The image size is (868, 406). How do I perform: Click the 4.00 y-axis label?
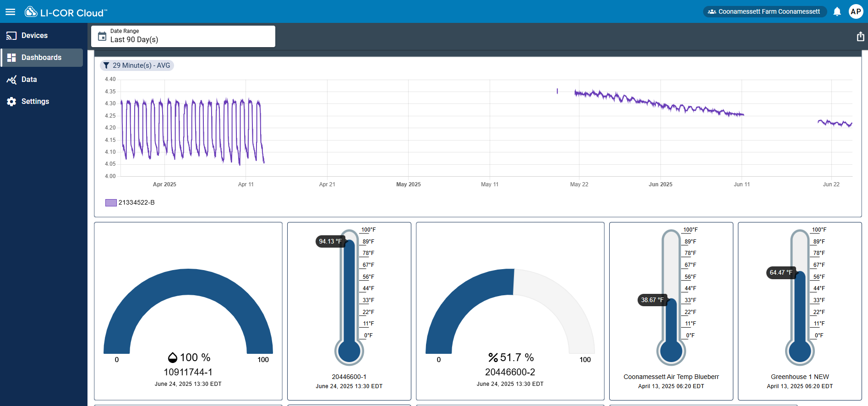click(110, 176)
